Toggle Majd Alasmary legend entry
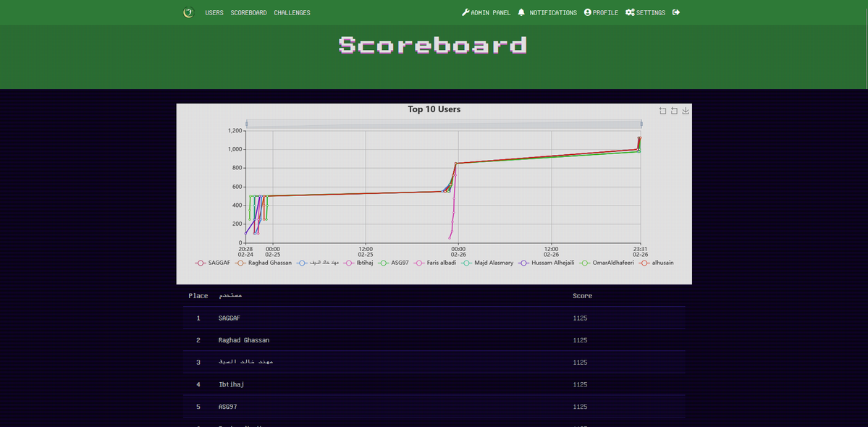Image resolution: width=868 pixels, height=427 pixels. (487, 263)
